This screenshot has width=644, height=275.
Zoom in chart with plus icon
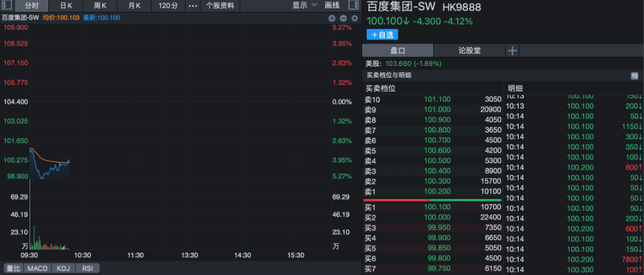pyautogui.click(x=331, y=18)
